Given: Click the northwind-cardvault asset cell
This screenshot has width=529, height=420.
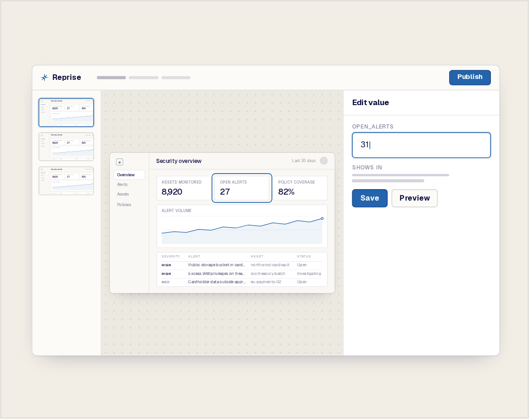Looking at the screenshot, I should 270,265.
